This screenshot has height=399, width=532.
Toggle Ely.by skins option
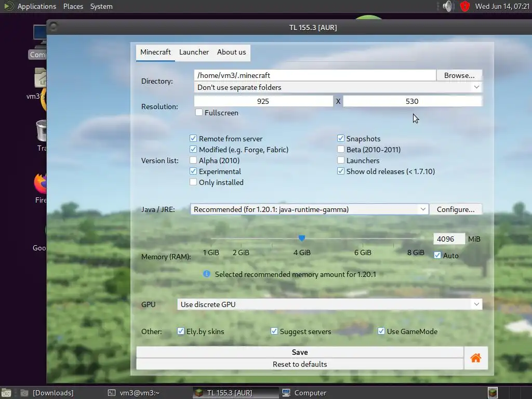180,331
